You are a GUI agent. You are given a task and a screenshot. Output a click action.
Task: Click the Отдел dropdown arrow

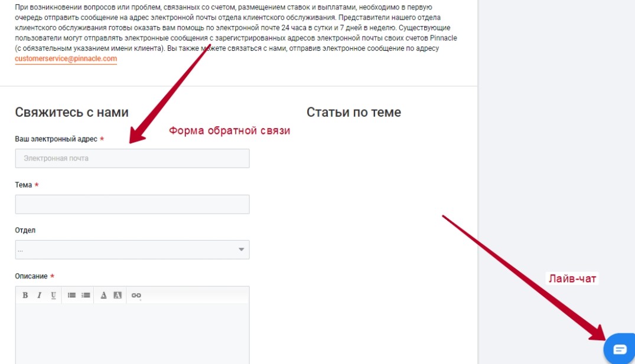coord(241,249)
